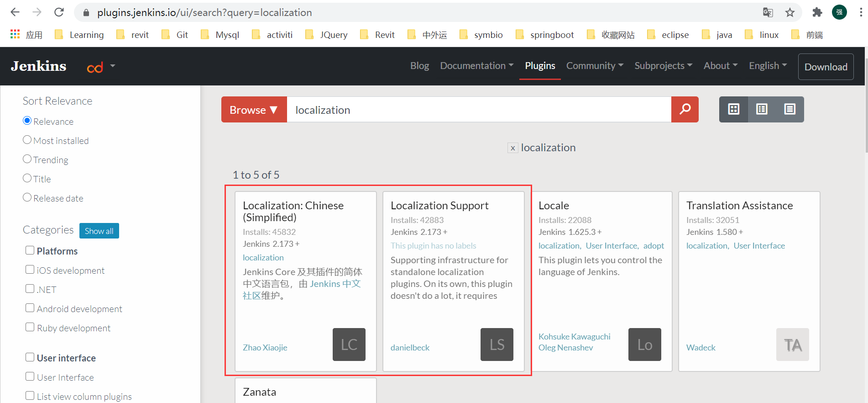This screenshot has width=868, height=403.
Task: Sort by Trending
Action: 27,159
